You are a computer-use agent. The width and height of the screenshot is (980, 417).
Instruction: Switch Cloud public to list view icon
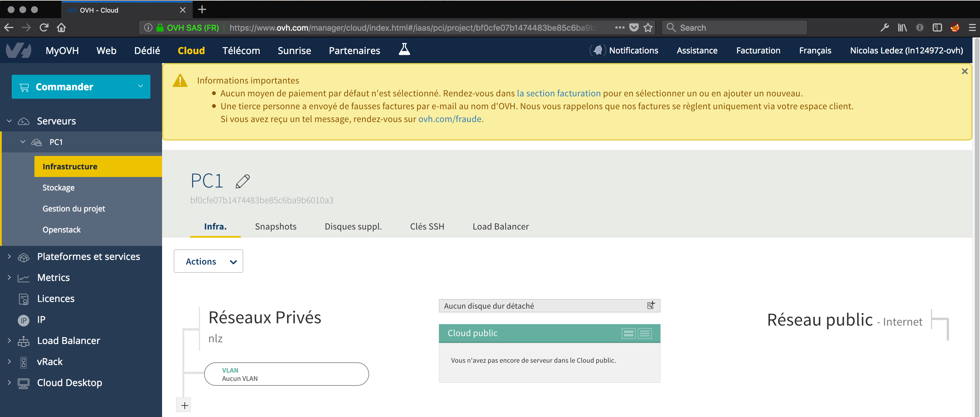click(644, 333)
